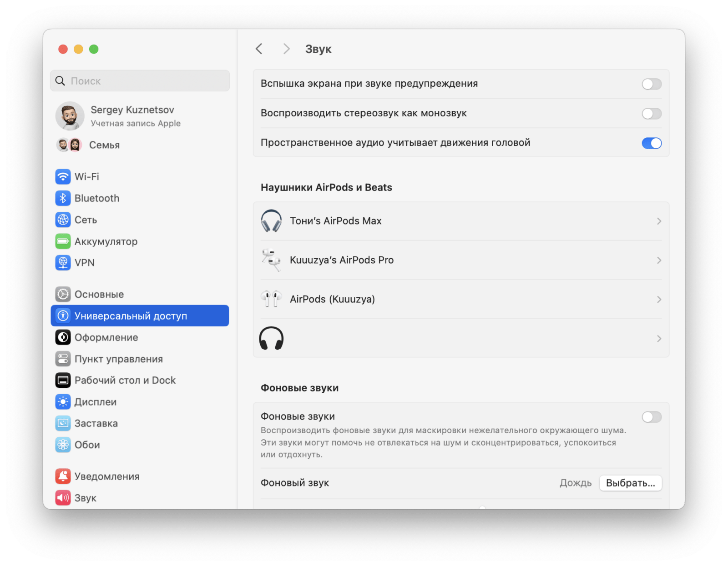Click the Заставка screensaver icon
The width and height of the screenshot is (728, 566).
tap(63, 423)
